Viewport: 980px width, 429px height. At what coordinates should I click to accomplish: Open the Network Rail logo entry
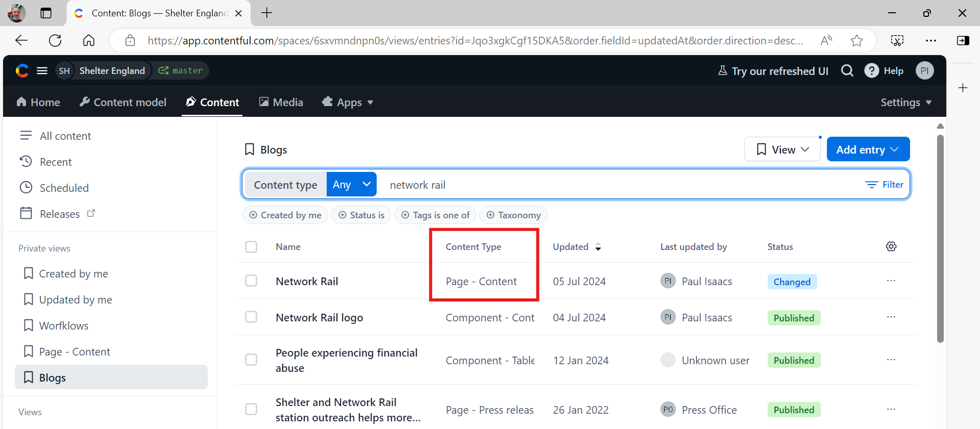[320, 318]
